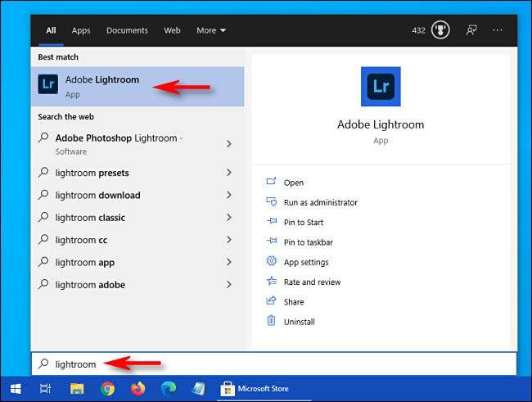The width and height of the screenshot is (532, 402).
Task: Expand Adobe Photoshop Lightroom web result arrow
Action: (x=229, y=144)
